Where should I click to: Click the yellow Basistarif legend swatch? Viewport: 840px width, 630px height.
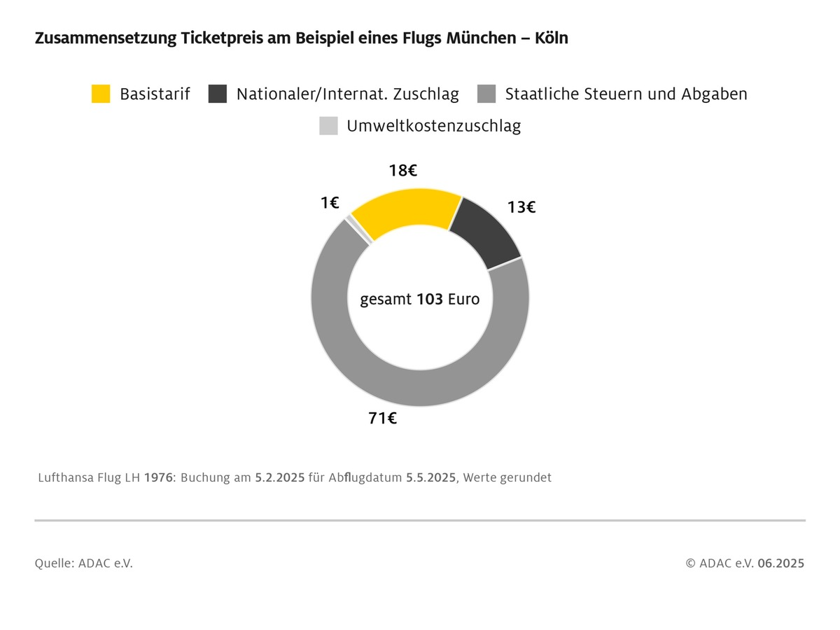click(101, 94)
